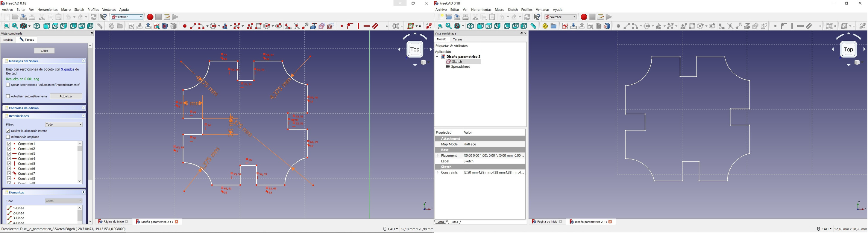Apply the parallel constraint in left window
This screenshot has height=233, width=868.
coord(376,26)
